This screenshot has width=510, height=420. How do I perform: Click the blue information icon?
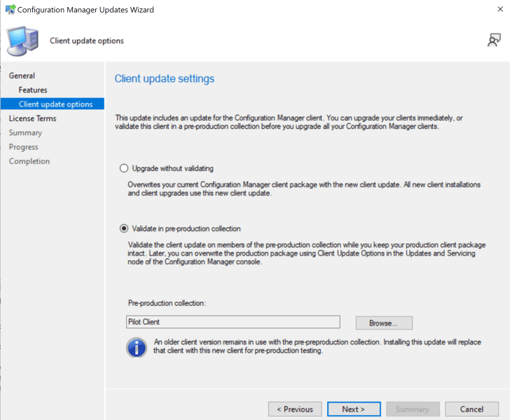point(137,347)
